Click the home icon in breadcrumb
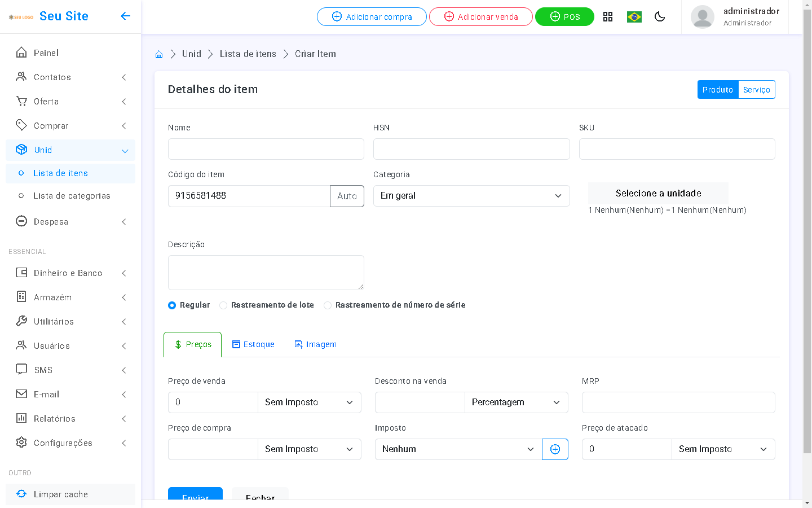Screen dimensions: 812x508 pos(159,54)
